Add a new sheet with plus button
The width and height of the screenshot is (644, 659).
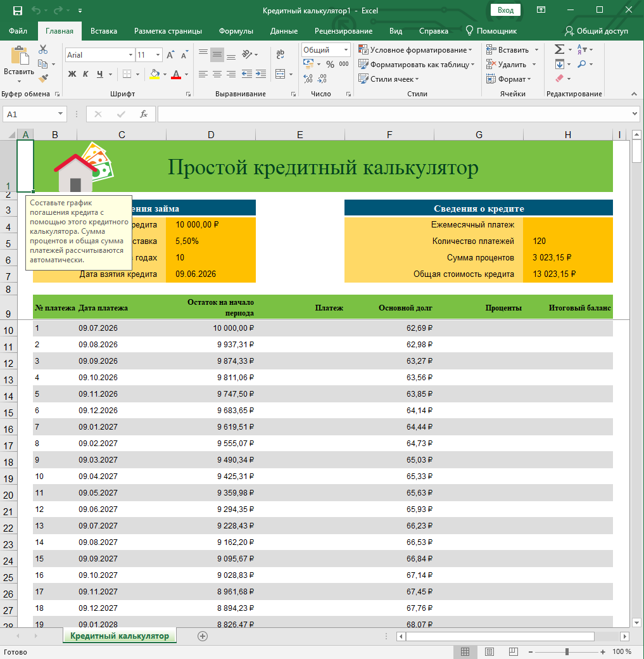click(x=203, y=636)
